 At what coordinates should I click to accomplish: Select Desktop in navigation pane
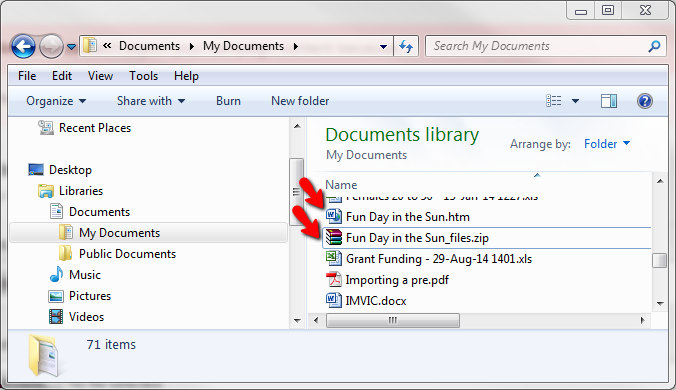[x=70, y=170]
